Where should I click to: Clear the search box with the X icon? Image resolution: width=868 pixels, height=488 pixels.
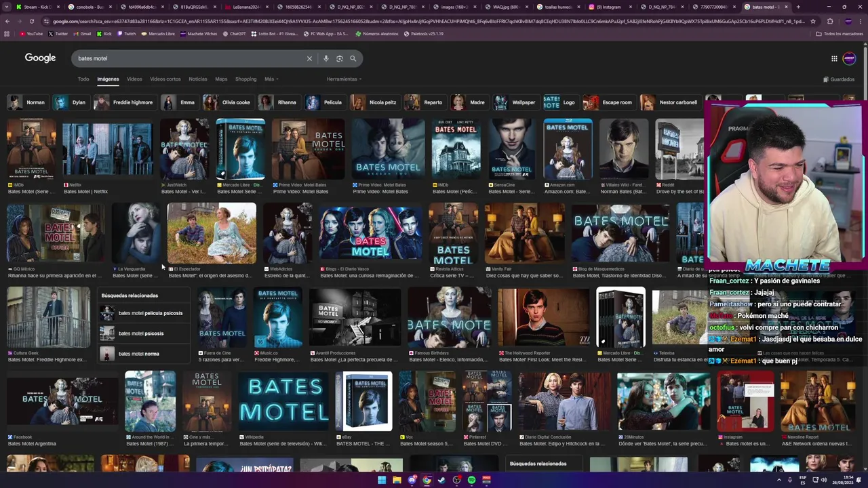309,58
